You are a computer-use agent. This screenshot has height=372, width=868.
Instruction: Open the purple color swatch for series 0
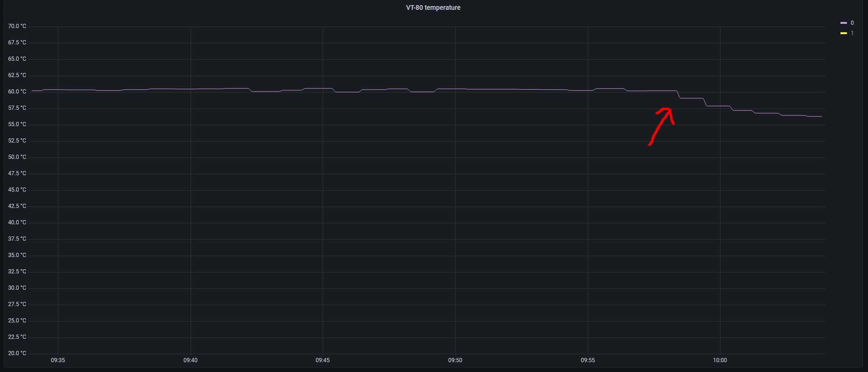click(844, 23)
